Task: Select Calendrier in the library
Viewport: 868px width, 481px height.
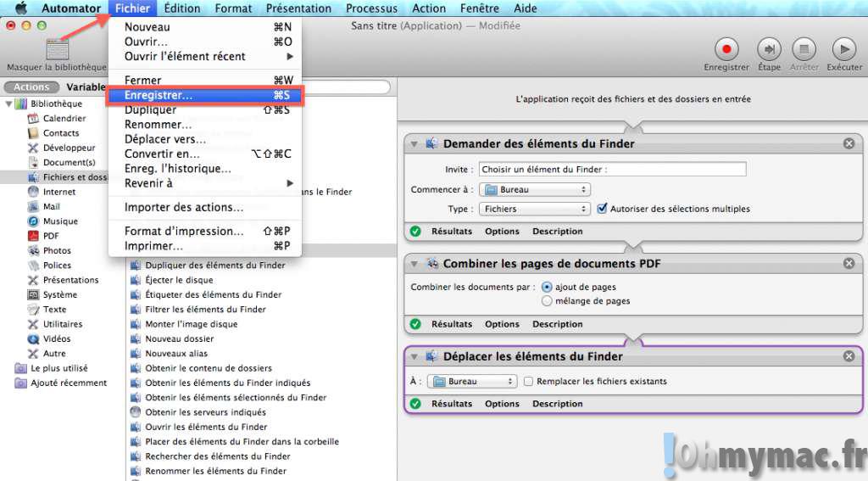Action: (x=64, y=118)
